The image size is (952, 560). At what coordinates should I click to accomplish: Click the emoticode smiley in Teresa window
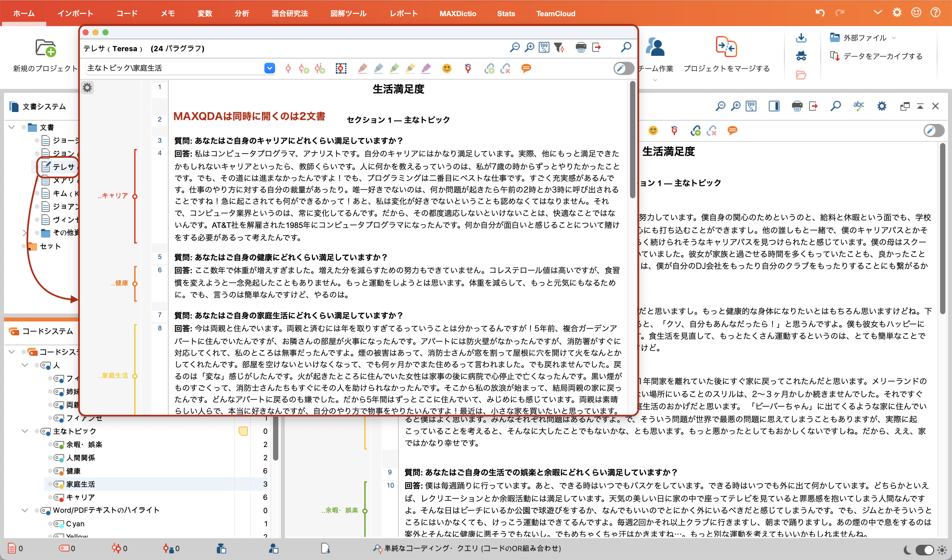click(447, 68)
